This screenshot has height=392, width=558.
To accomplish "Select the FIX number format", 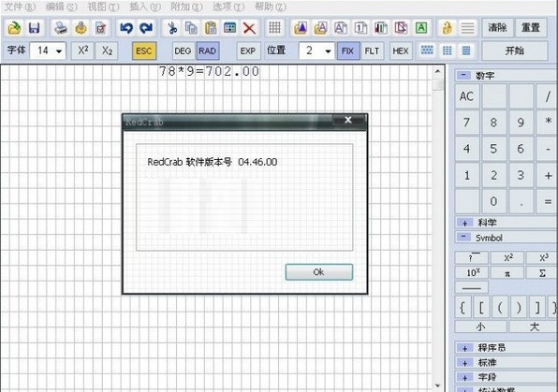I will [x=347, y=51].
